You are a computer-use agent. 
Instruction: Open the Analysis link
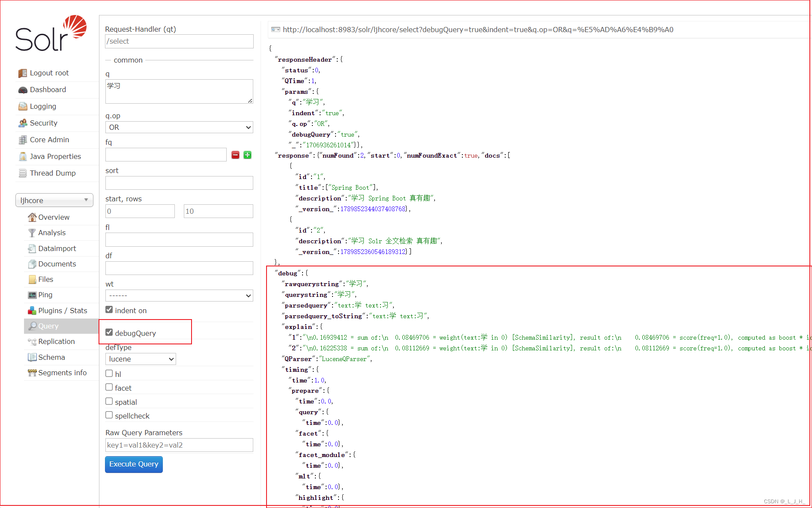(52, 233)
